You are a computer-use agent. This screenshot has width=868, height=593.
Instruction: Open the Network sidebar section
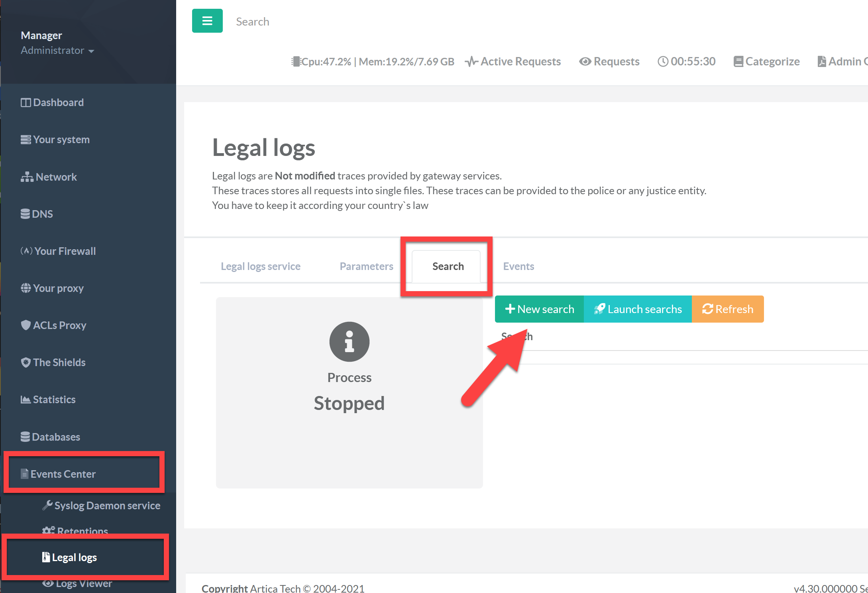[x=49, y=177]
